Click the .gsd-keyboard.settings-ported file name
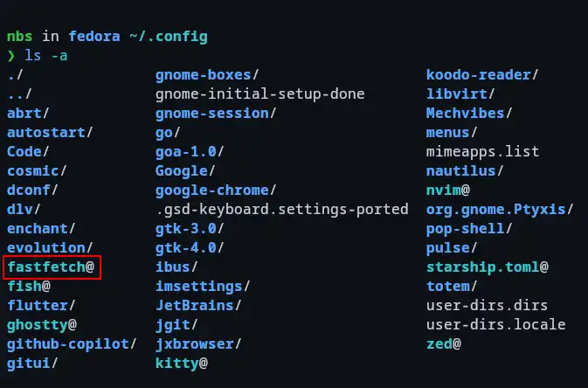Screen dimensions: 588x388 coord(281,209)
